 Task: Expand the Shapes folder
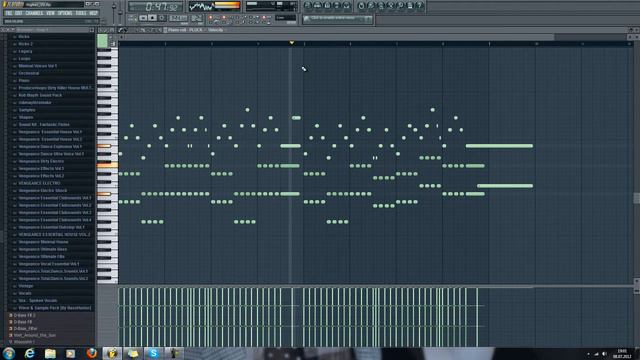tap(26, 117)
